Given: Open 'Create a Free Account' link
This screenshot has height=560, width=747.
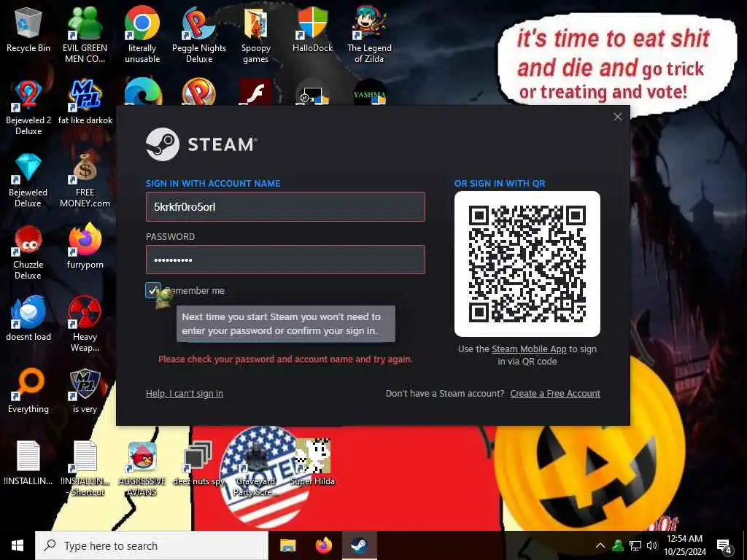Looking at the screenshot, I should coord(555,393).
